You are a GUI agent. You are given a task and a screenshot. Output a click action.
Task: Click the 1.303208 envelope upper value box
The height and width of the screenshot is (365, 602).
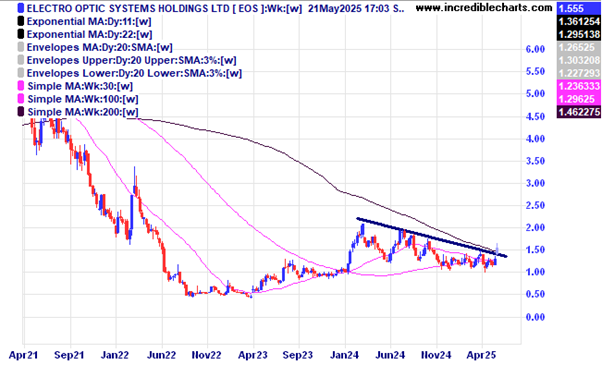coord(579,60)
